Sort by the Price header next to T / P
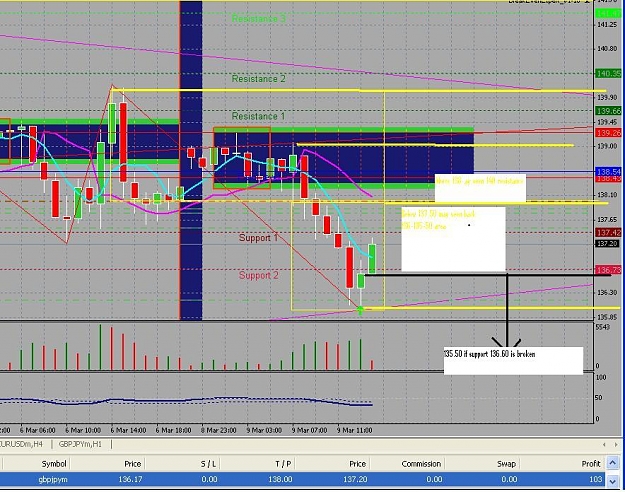Viewport: 625px width, 492px height. [358, 464]
